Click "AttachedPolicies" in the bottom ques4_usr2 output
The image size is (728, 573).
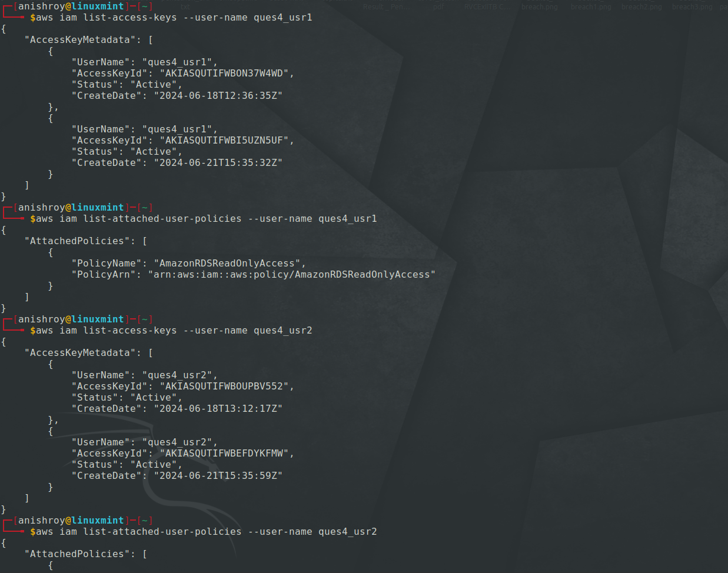(x=77, y=554)
